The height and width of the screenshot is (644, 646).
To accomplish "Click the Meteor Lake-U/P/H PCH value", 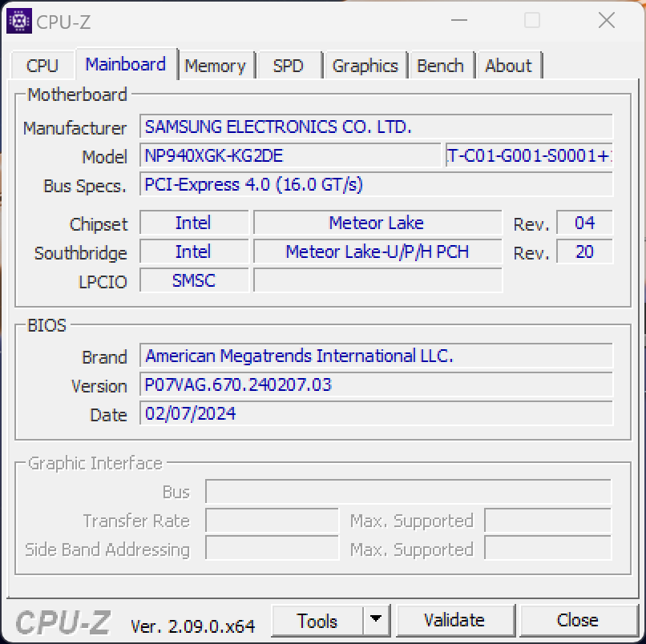I will pos(378,252).
